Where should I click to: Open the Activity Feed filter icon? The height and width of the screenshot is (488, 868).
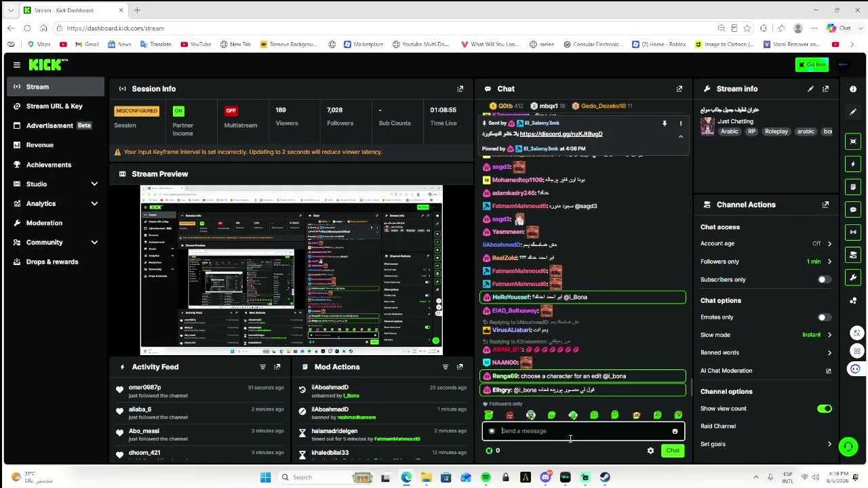pyautogui.click(x=262, y=367)
